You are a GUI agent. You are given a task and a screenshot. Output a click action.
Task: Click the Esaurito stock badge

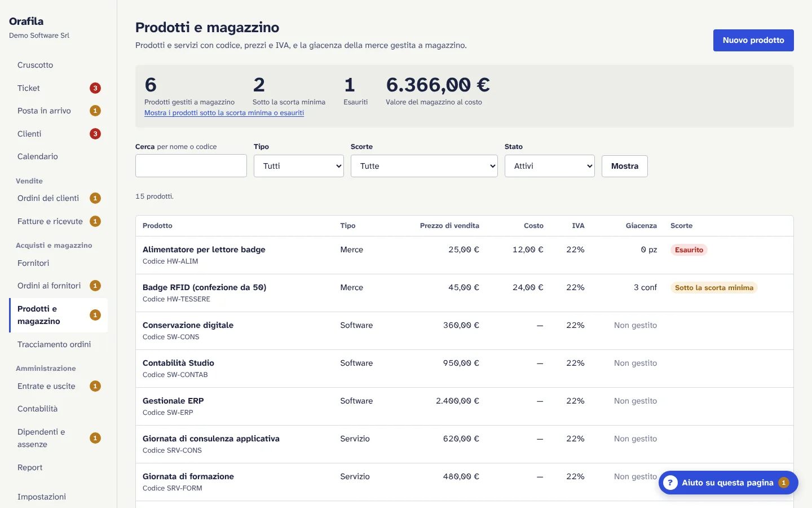[x=689, y=249]
